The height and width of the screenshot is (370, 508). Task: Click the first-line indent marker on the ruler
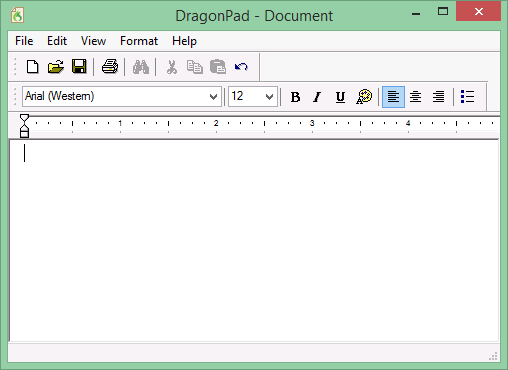pyautogui.click(x=24, y=118)
